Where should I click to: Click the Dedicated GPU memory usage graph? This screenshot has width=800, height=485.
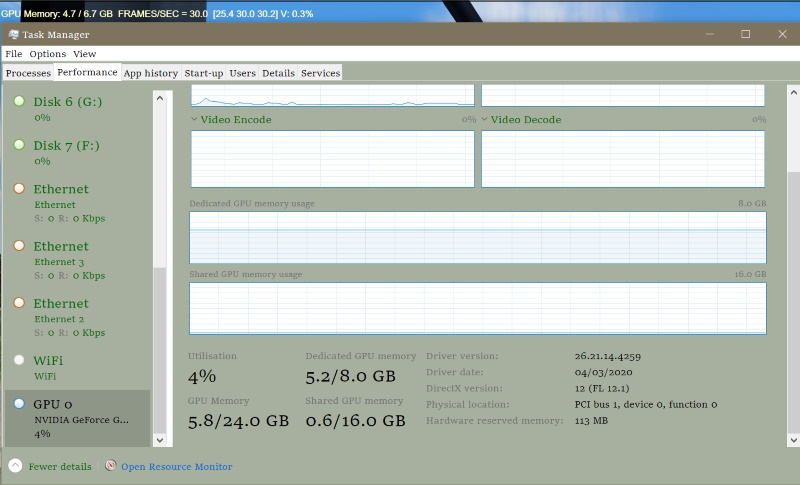click(x=478, y=238)
